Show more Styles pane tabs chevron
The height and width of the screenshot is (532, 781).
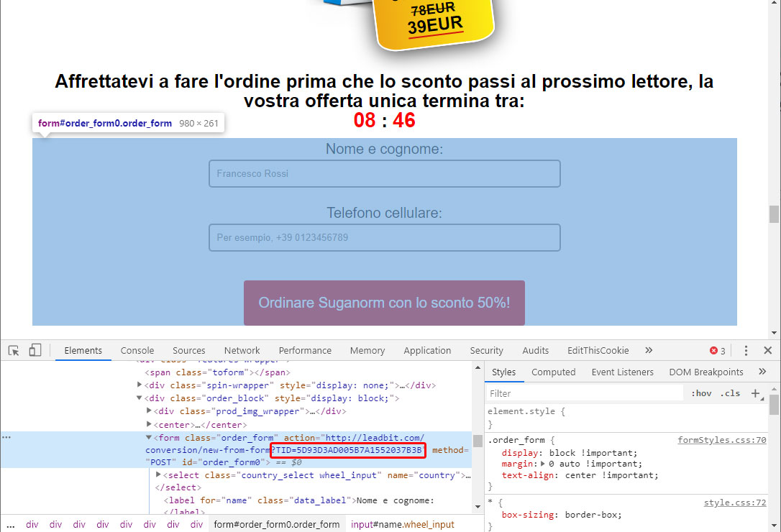point(762,372)
